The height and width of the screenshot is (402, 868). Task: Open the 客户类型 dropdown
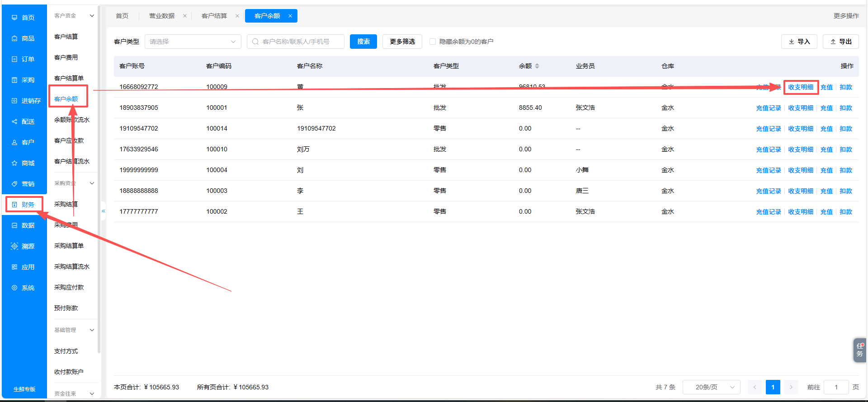[x=193, y=42]
